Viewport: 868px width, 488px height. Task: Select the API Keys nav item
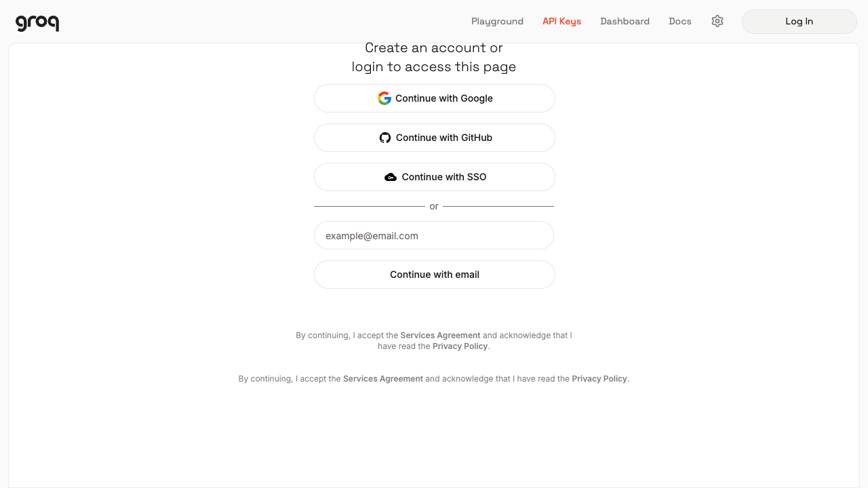coord(561,21)
